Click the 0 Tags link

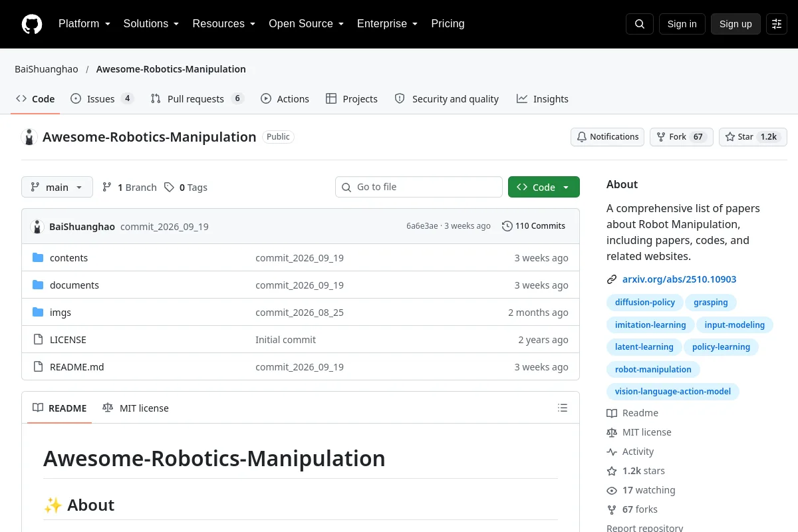coord(186,188)
